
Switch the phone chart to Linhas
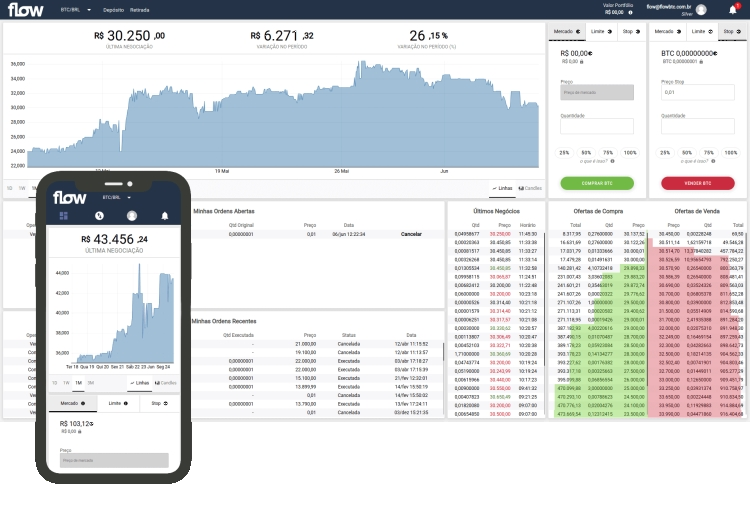(139, 383)
